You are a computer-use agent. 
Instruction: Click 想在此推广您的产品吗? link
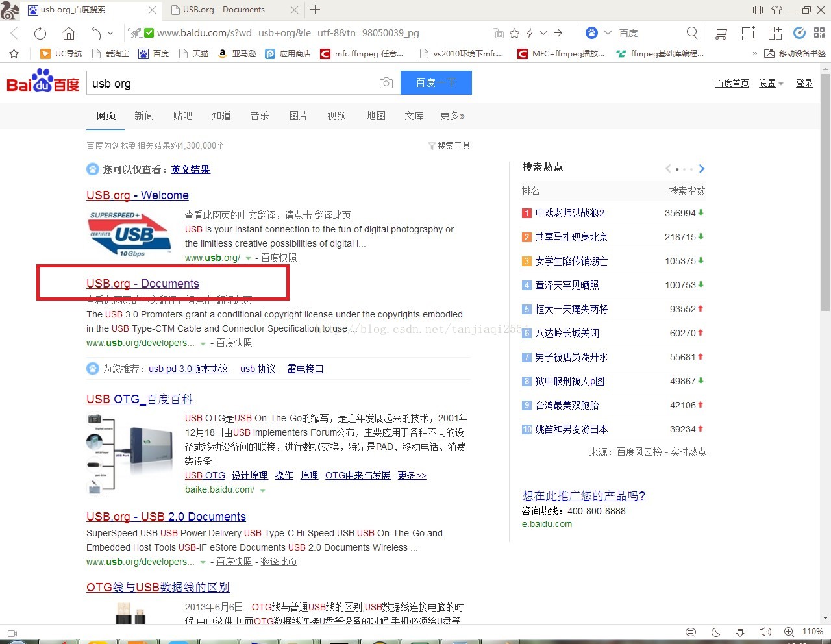click(x=584, y=496)
